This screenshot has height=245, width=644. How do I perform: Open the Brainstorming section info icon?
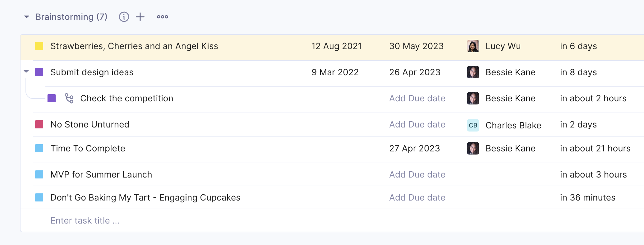coord(124,17)
